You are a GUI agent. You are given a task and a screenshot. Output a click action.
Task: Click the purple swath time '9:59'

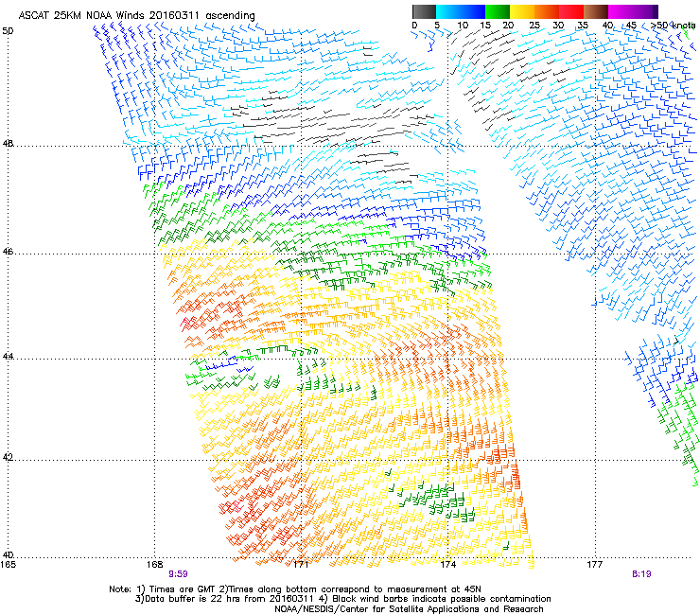click(x=178, y=574)
